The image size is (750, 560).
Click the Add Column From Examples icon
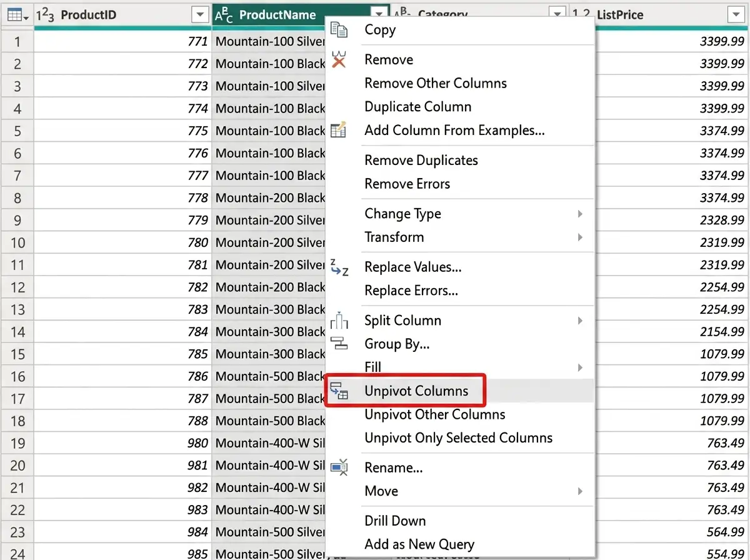point(339,130)
